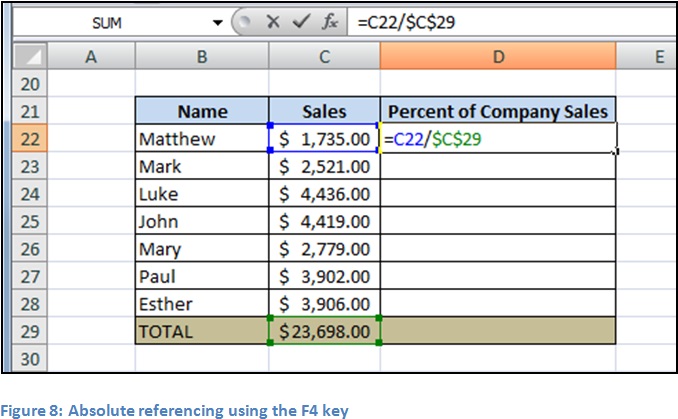Click inside the SUM name box
Image resolution: width=678 pixels, height=419 pixels.
110,22
